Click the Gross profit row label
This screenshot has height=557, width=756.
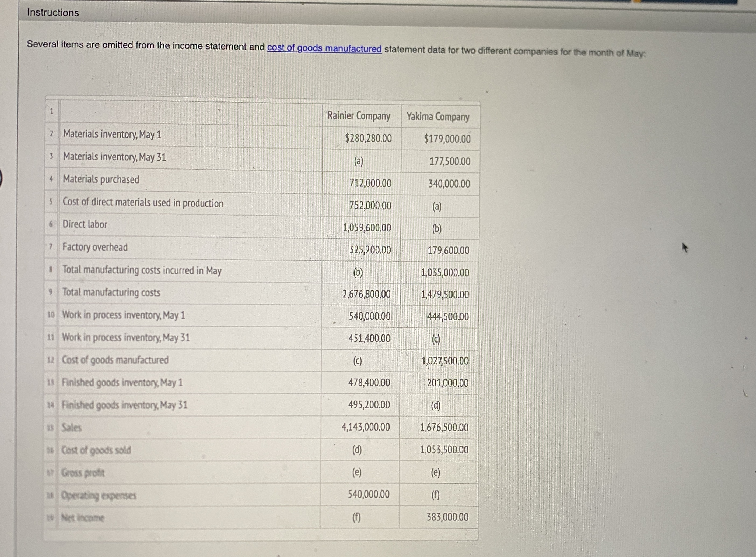pos(83,473)
